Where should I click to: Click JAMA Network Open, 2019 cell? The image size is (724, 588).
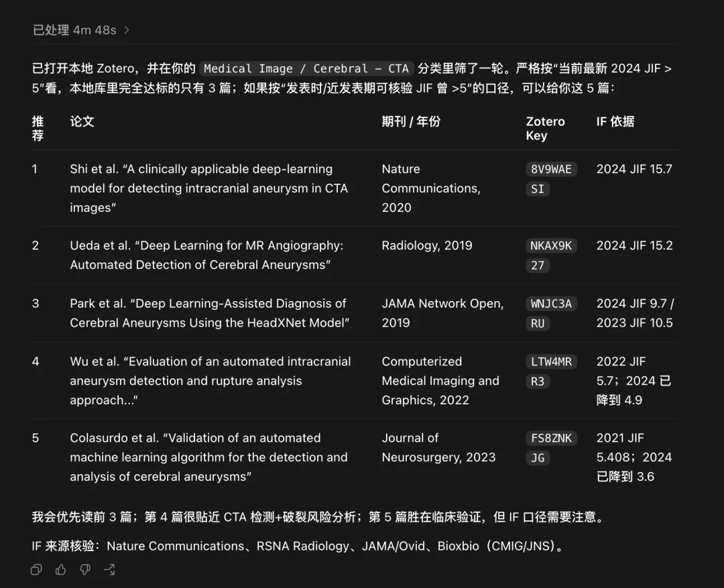442,313
